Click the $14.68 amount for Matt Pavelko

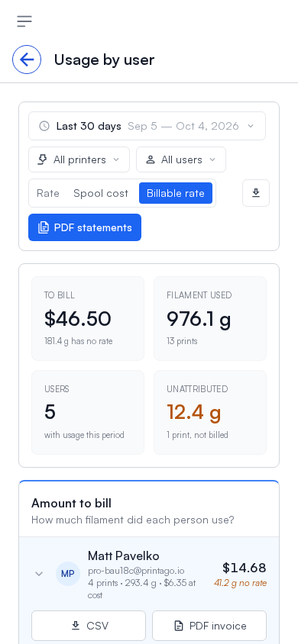click(245, 568)
